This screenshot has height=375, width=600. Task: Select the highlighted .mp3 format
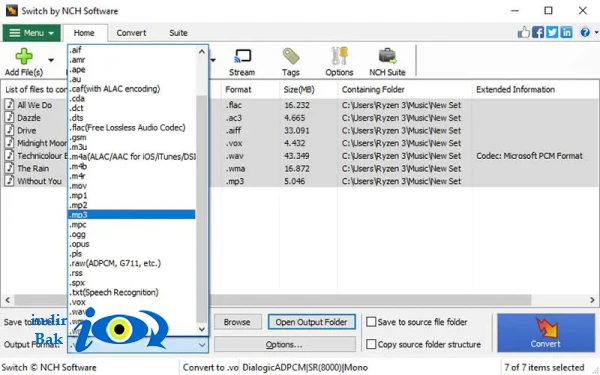point(132,215)
